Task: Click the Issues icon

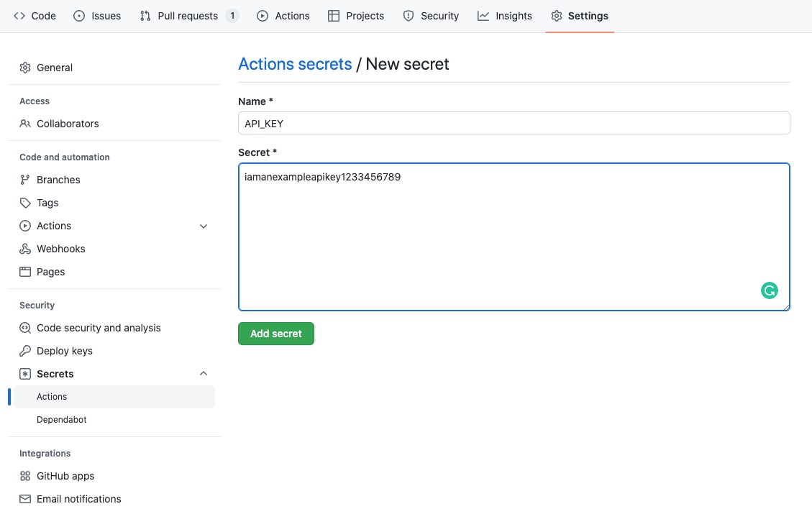Action: pos(79,15)
